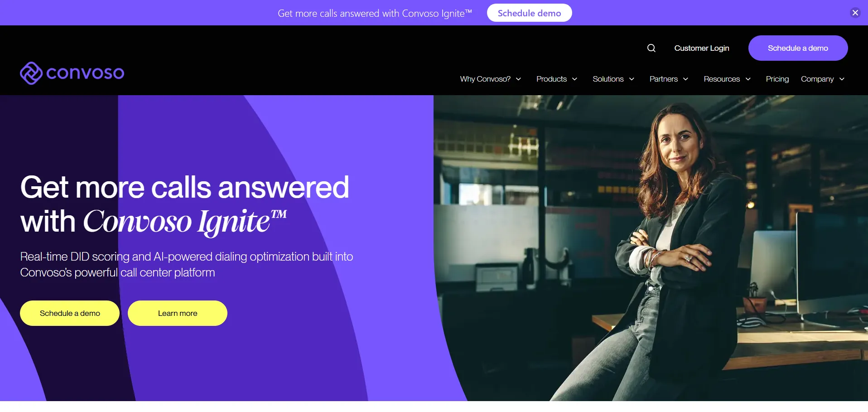Click the yellow Schedule a demo button
Image resolution: width=868 pixels, height=412 pixels.
pyautogui.click(x=70, y=313)
